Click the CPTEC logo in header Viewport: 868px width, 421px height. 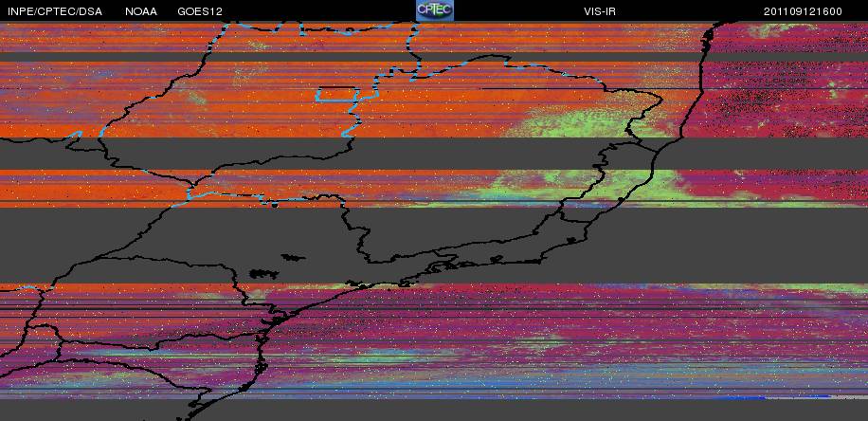pos(435,10)
